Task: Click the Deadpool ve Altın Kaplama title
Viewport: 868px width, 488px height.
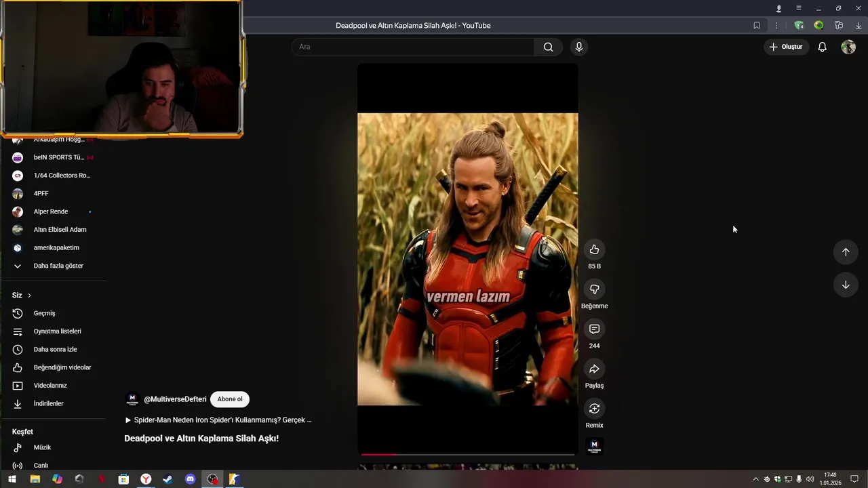Action: (201, 439)
